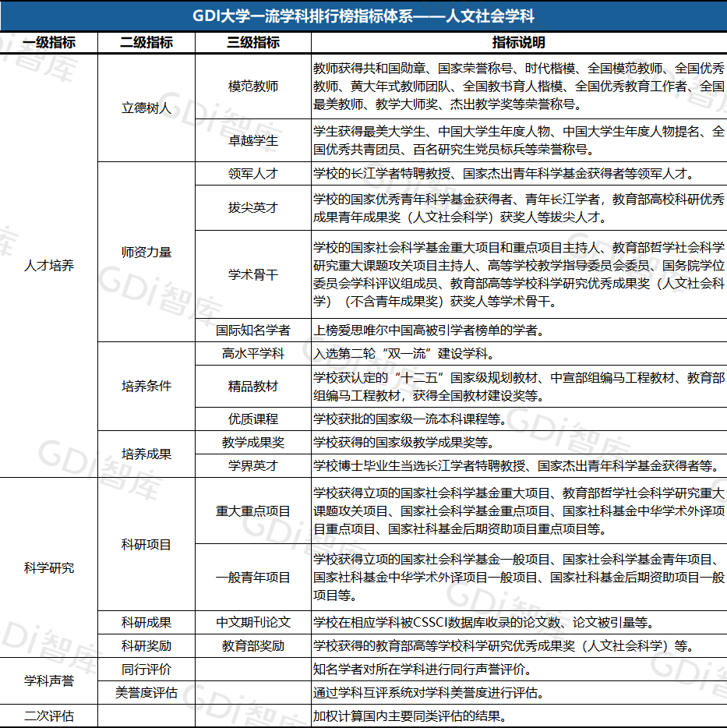Click the 领军人才 cell
This screenshot has width=727, height=728.
[x=253, y=174]
